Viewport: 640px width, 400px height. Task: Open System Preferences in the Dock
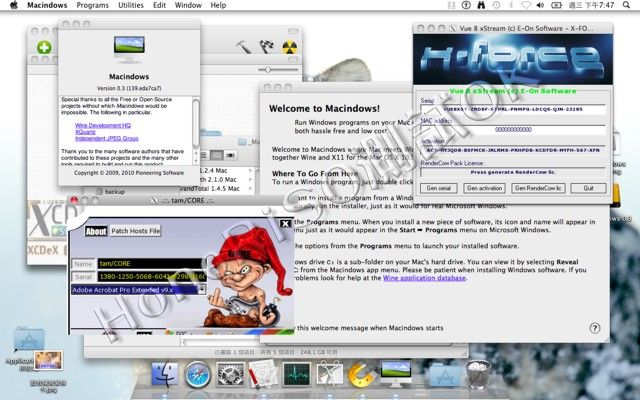click(x=232, y=378)
